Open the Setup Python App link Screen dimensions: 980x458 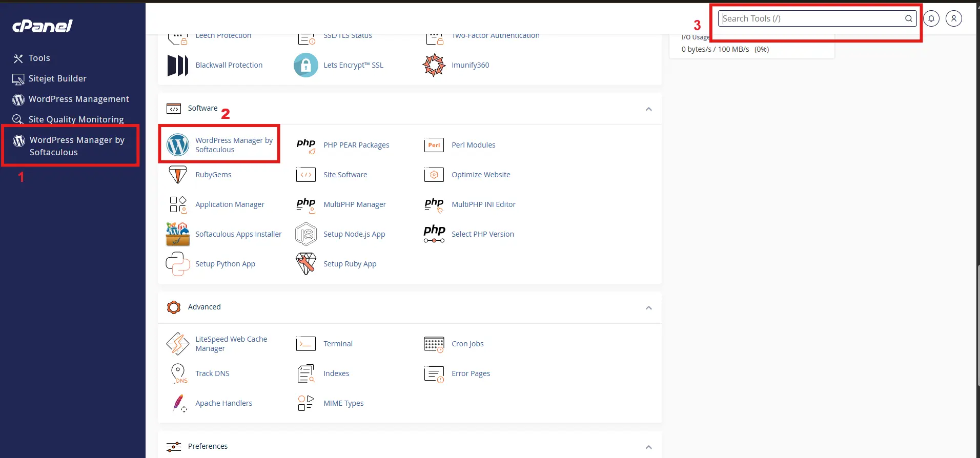[x=225, y=264]
